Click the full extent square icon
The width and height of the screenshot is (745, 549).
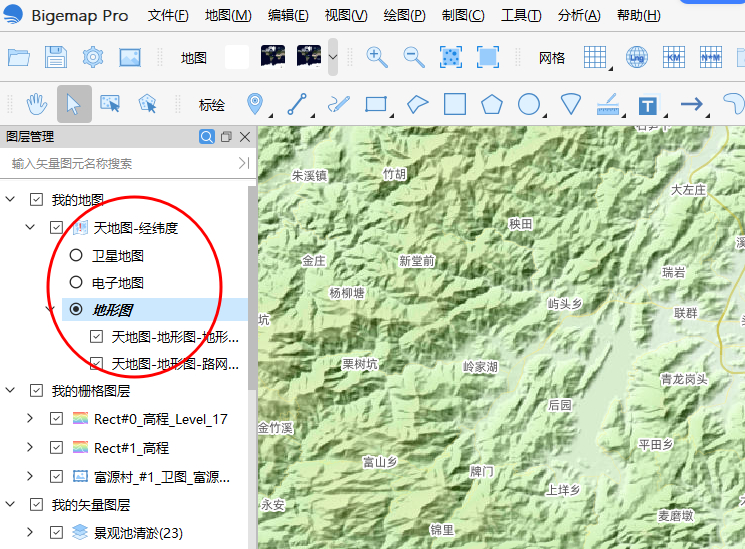(x=488, y=58)
